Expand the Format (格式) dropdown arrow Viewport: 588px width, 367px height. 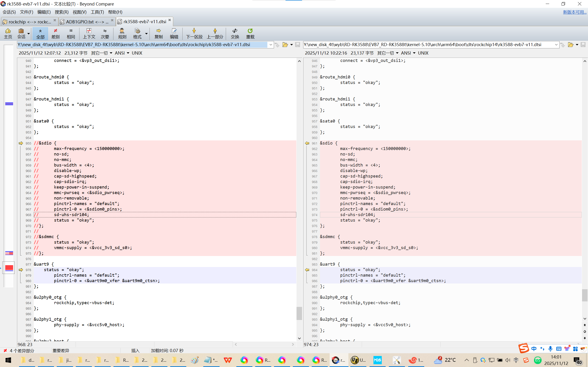coord(146,33)
